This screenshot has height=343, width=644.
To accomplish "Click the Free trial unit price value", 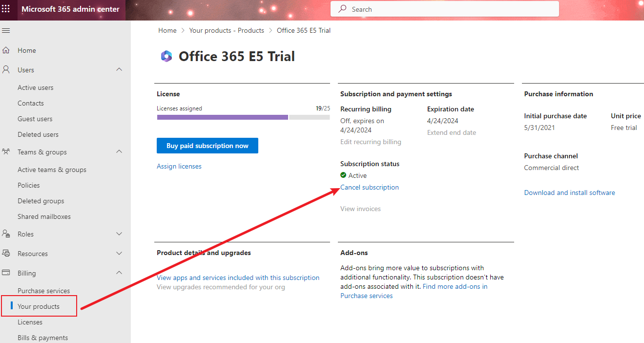I will pos(624,128).
